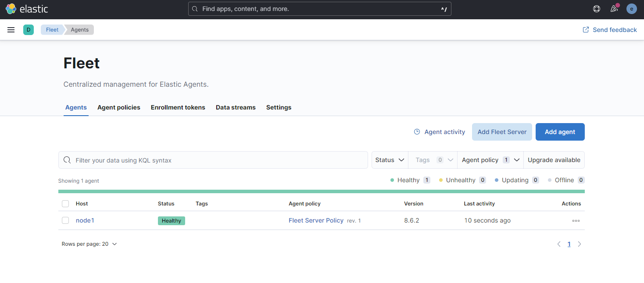Open the Fleet Server Policy link
This screenshot has width=644, height=283.
tap(316, 220)
